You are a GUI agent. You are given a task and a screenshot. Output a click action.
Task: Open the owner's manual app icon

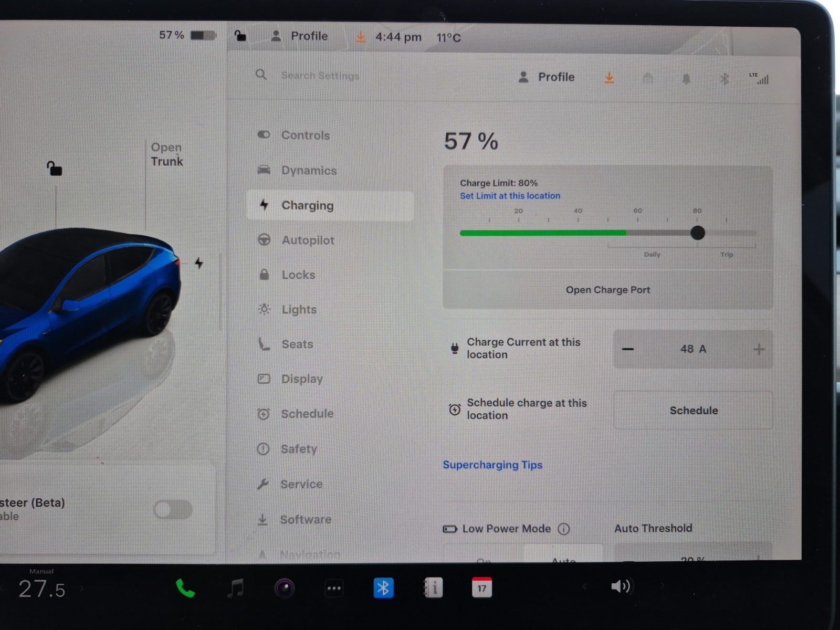(433, 588)
